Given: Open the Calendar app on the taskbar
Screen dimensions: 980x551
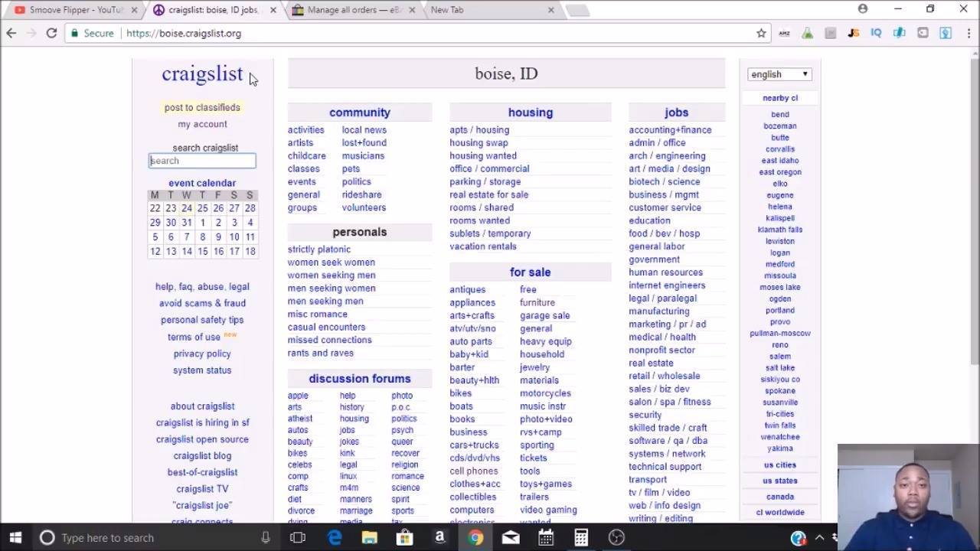Looking at the screenshot, I should coord(546,537).
